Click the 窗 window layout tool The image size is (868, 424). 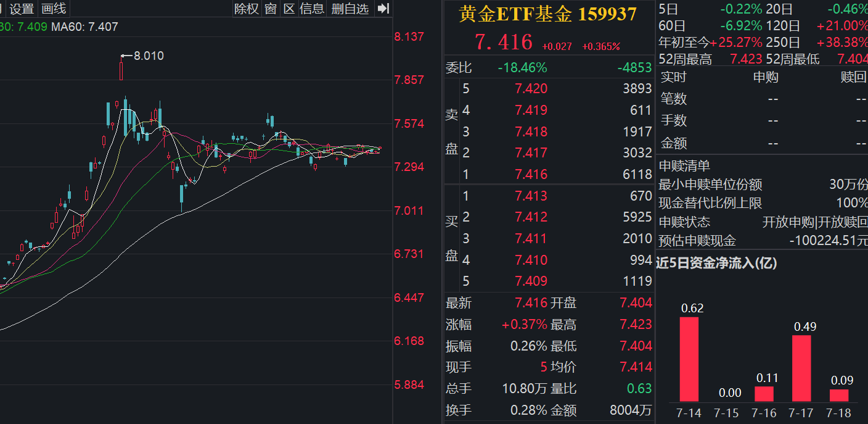tap(269, 9)
